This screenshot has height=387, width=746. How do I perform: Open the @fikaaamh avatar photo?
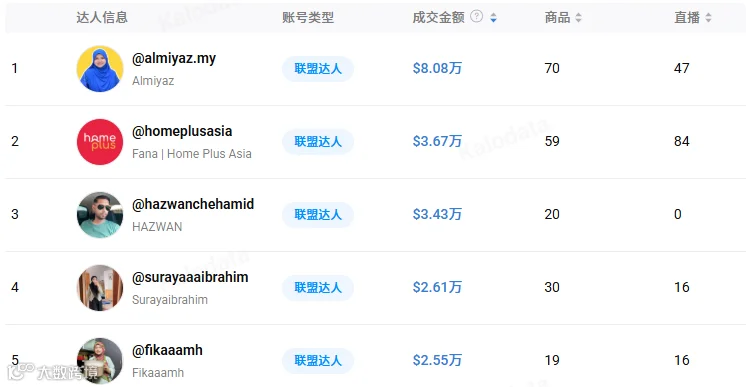click(x=100, y=361)
